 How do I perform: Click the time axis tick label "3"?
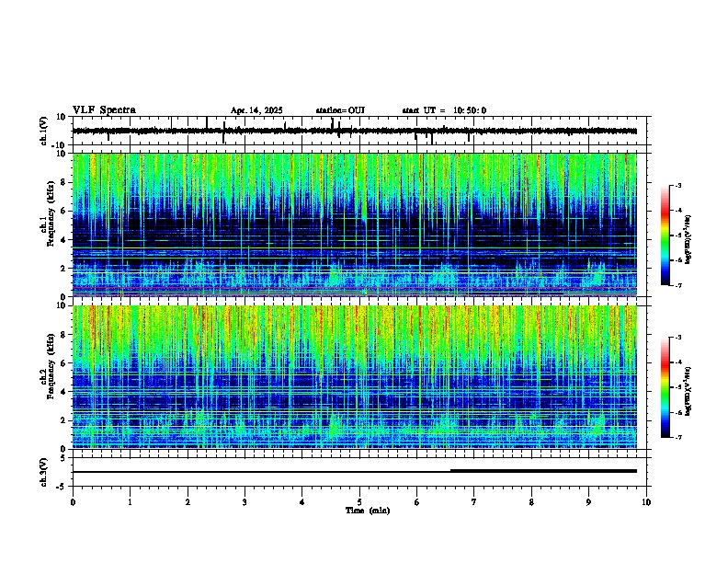(x=245, y=502)
